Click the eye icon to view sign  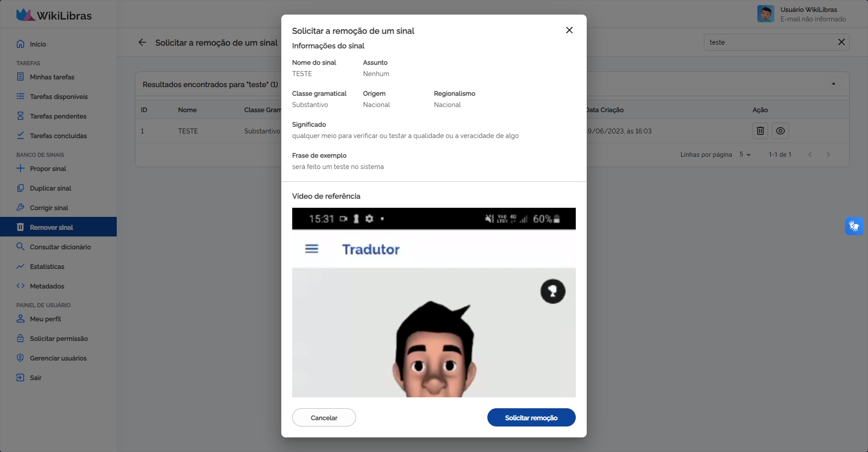(x=780, y=131)
